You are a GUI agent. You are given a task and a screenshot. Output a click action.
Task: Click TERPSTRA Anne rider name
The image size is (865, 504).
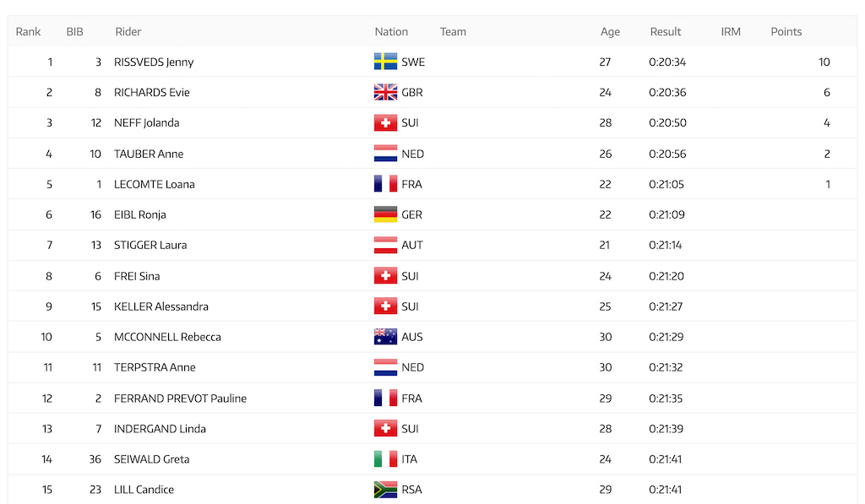[155, 367]
